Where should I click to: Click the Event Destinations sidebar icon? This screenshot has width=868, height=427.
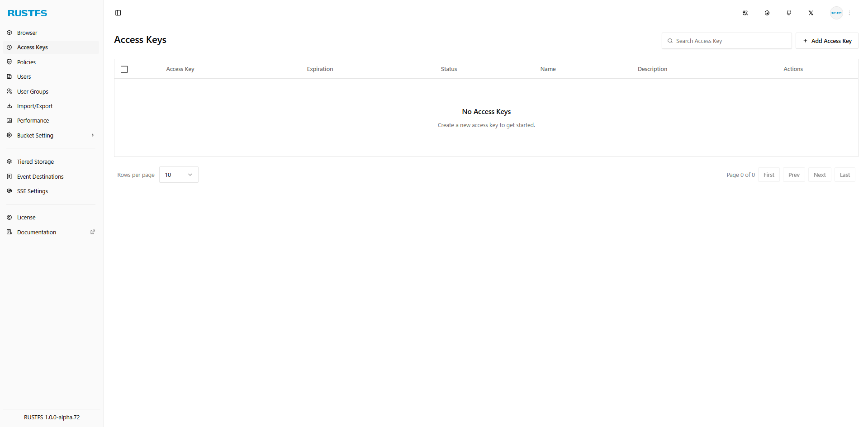tap(9, 176)
